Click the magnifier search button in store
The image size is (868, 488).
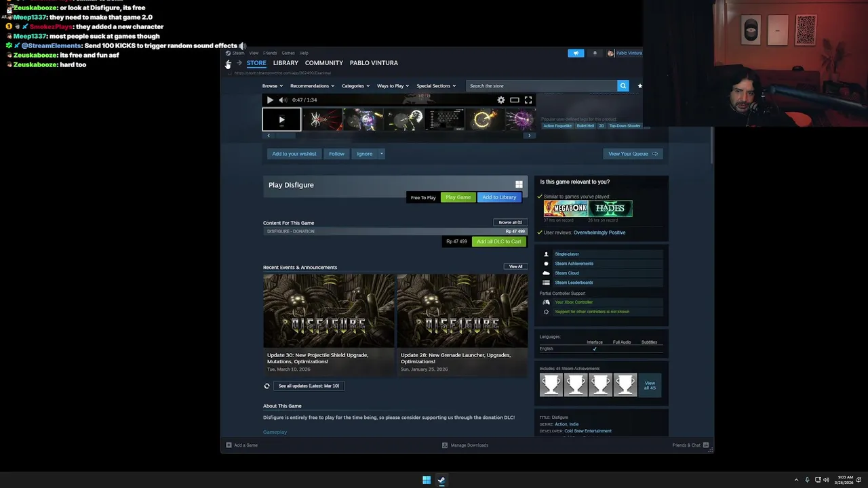(623, 85)
